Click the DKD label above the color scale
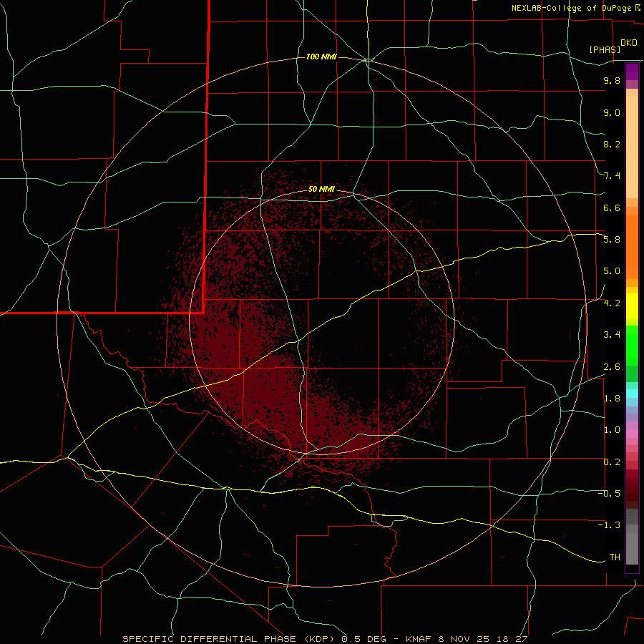644x644 pixels. 629,43
